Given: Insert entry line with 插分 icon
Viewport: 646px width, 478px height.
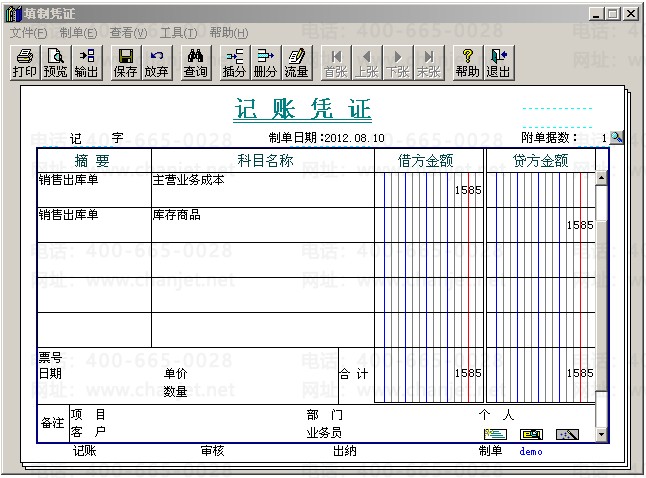Looking at the screenshot, I should coord(234,63).
